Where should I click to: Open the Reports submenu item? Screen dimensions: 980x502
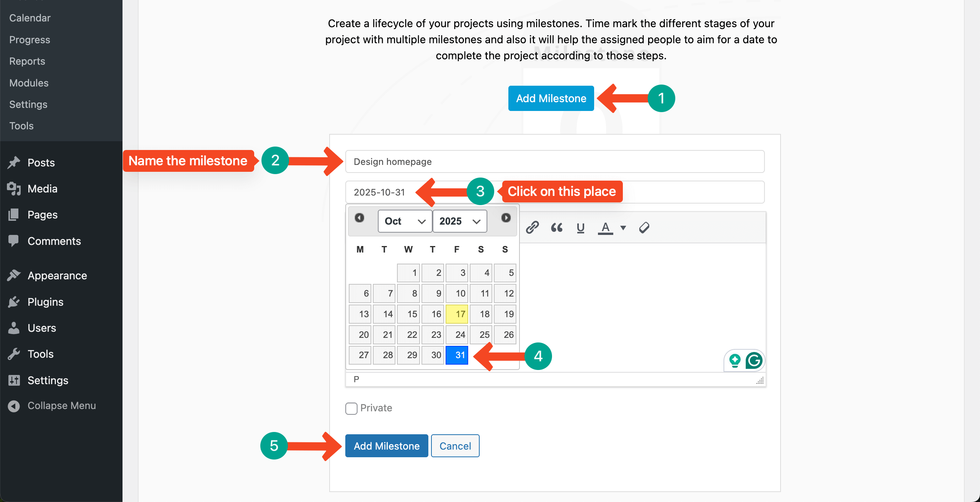point(27,61)
